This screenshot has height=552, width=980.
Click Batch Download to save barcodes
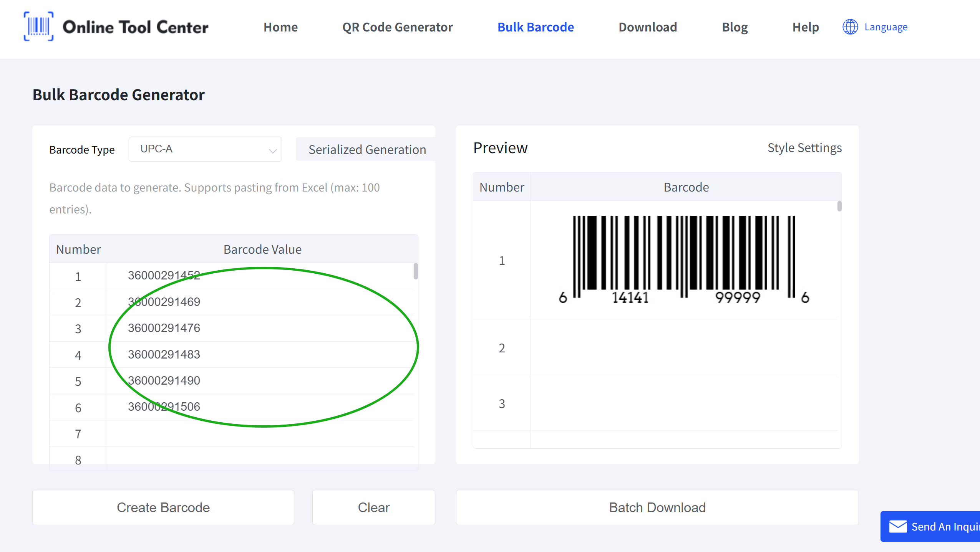click(657, 507)
